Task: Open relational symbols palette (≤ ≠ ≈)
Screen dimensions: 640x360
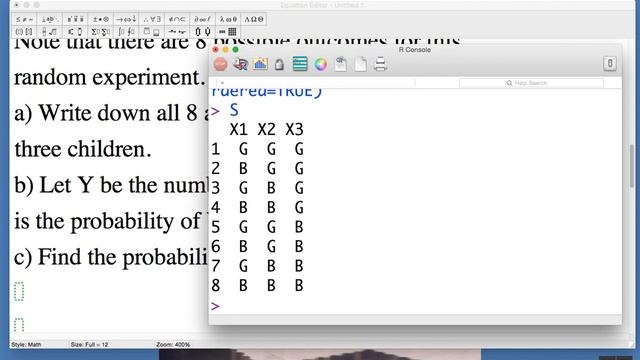Action: [25, 19]
